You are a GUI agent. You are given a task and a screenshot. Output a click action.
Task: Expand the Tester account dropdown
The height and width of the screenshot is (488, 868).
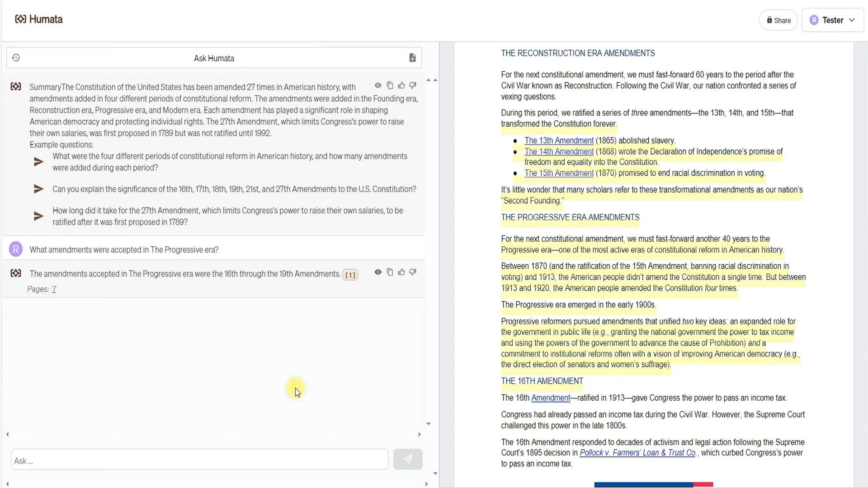tap(852, 20)
